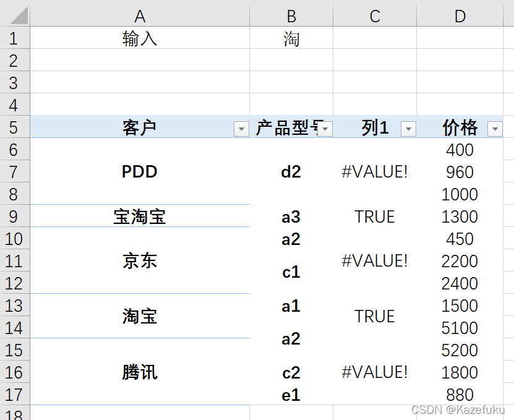Select the 淘宝 customer cell

point(140,317)
